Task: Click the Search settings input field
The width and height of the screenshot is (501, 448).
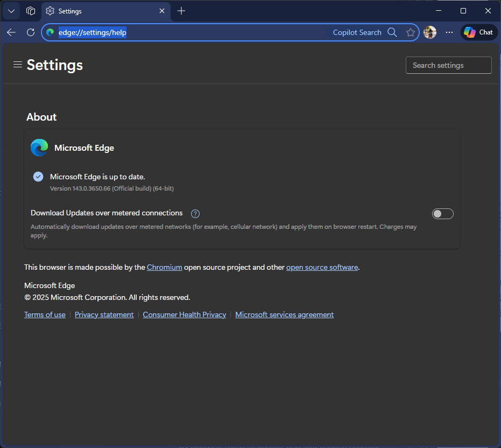Action: [x=448, y=65]
